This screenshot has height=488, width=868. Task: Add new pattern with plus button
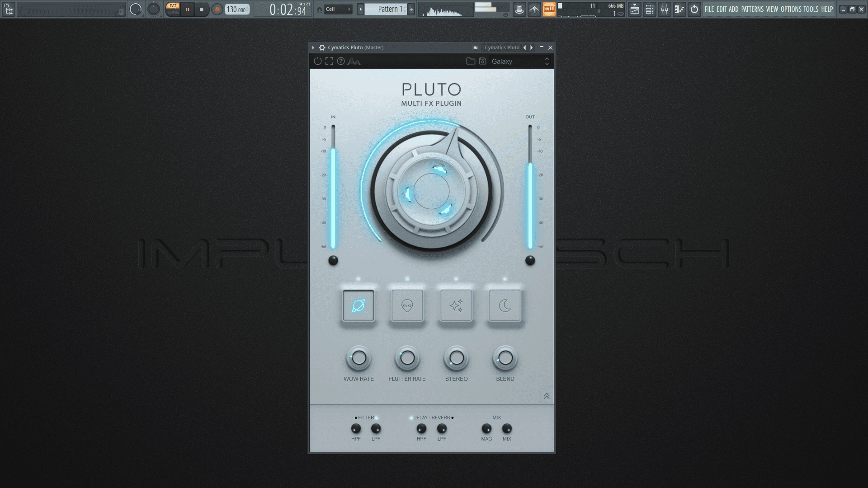click(411, 9)
